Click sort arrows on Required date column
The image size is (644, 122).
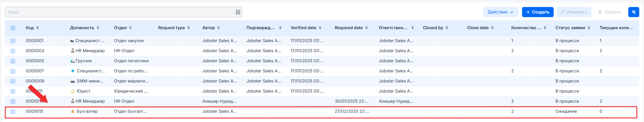pyautogui.click(x=366, y=28)
